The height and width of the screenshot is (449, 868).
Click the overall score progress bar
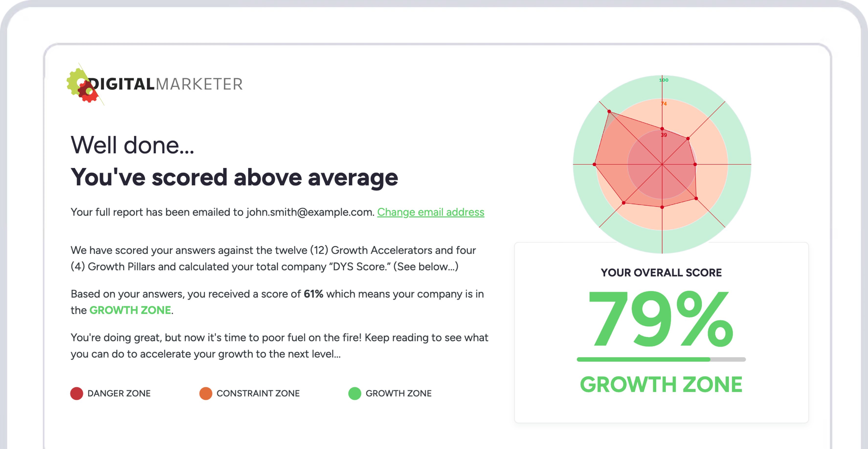[661, 359]
